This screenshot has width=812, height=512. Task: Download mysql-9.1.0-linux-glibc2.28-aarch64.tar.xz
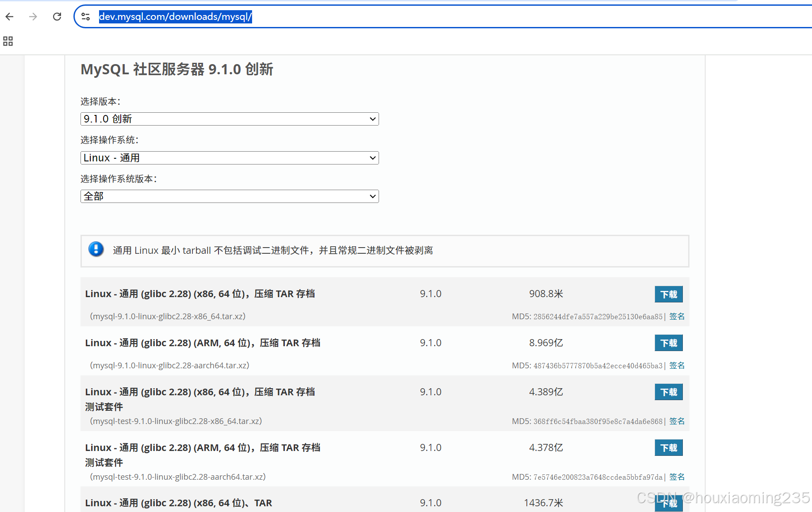coord(669,343)
